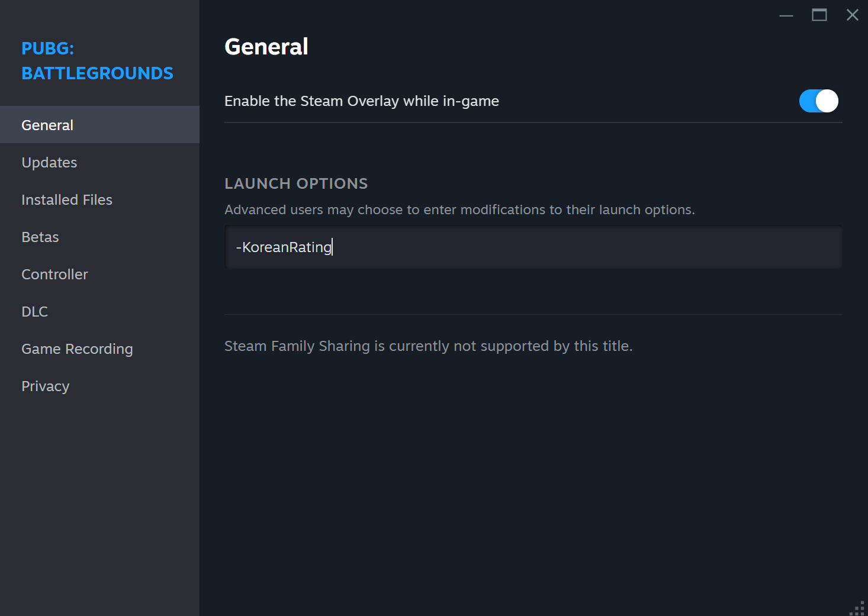Click the PUBG: BATTLEGROUNDS title
Screen dimensions: 868x616
click(97, 61)
